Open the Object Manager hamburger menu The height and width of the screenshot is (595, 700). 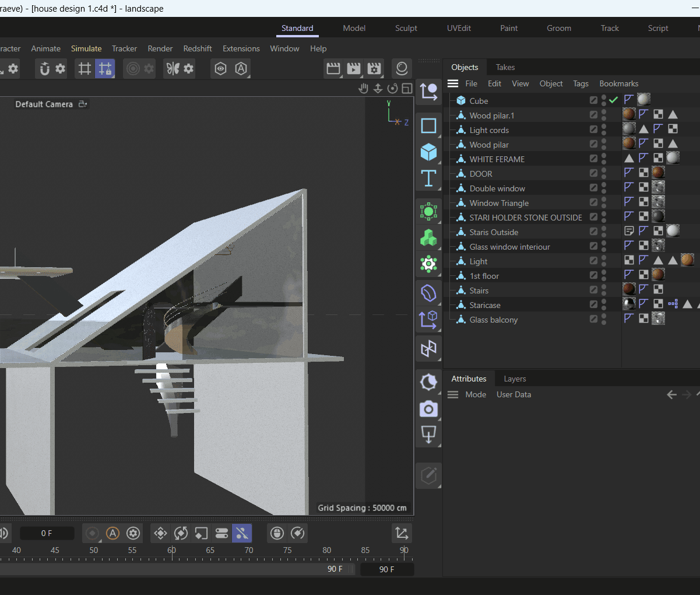click(453, 83)
